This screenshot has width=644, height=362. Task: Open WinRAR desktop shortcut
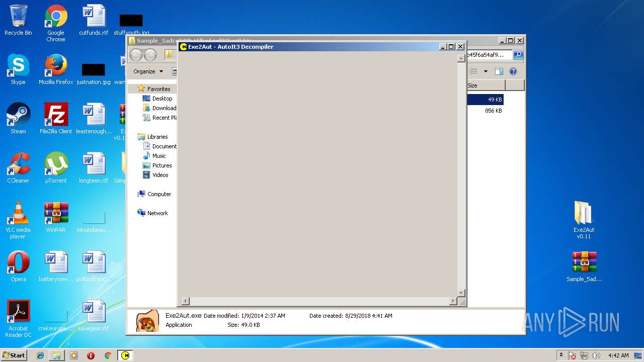point(56,217)
